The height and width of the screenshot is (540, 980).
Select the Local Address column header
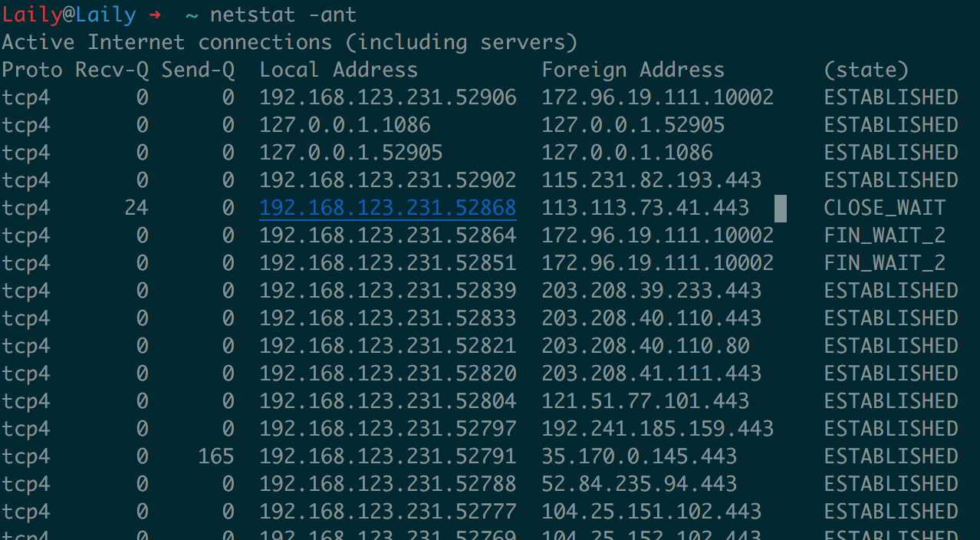pyautogui.click(x=338, y=70)
